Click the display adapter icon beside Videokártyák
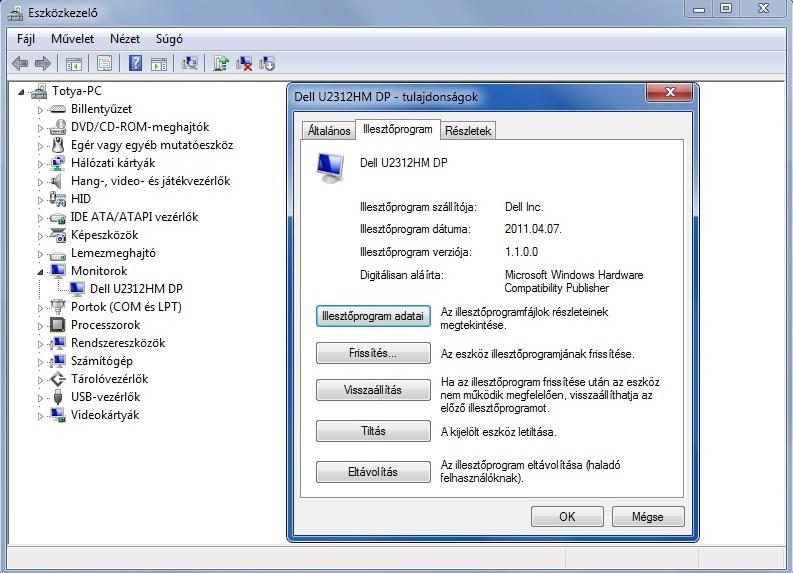Image resolution: width=793 pixels, height=573 pixels. click(58, 415)
